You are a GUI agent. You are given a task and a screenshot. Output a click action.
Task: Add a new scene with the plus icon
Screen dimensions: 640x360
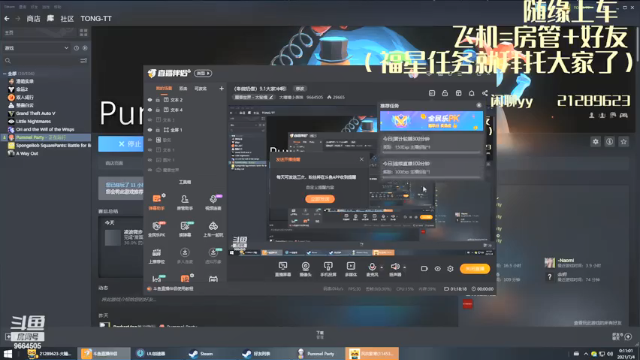pyautogui.click(x=221, y=88)
